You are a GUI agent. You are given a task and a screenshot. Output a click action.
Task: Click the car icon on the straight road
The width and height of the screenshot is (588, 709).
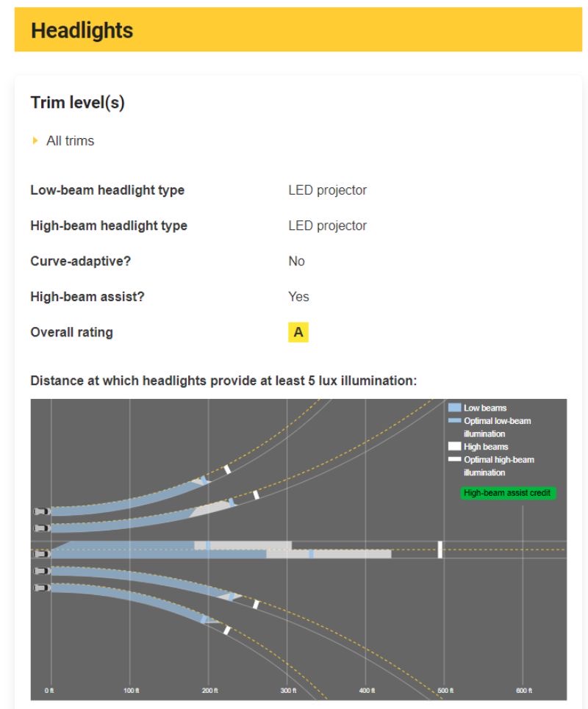[41, 554]
